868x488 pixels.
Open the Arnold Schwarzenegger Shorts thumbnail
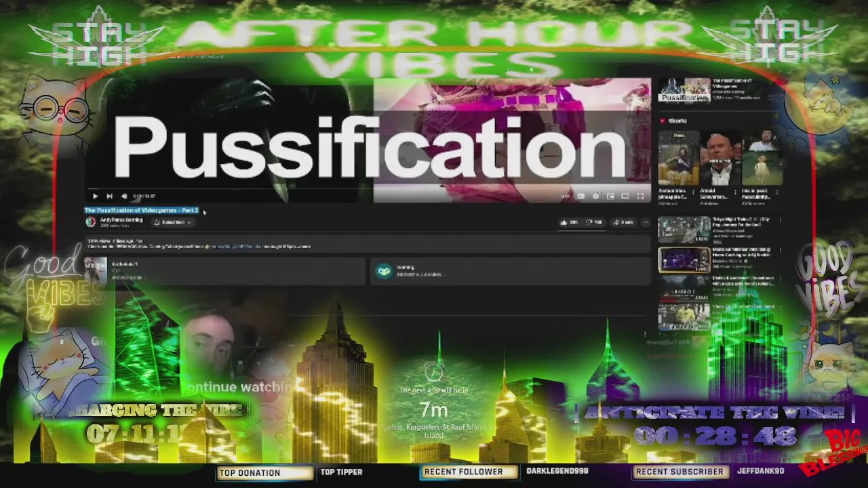[x=719, y=159]
